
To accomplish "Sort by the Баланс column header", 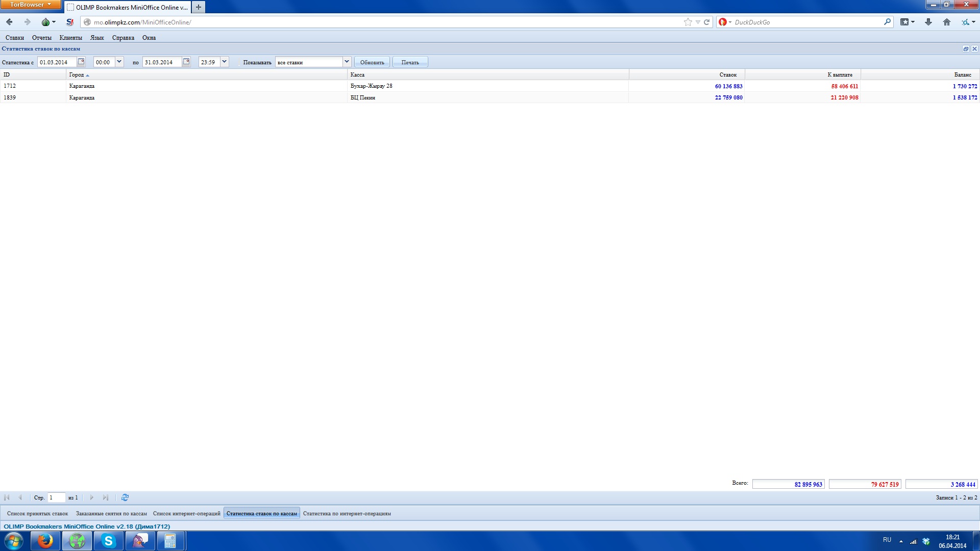I will (920, 74).
